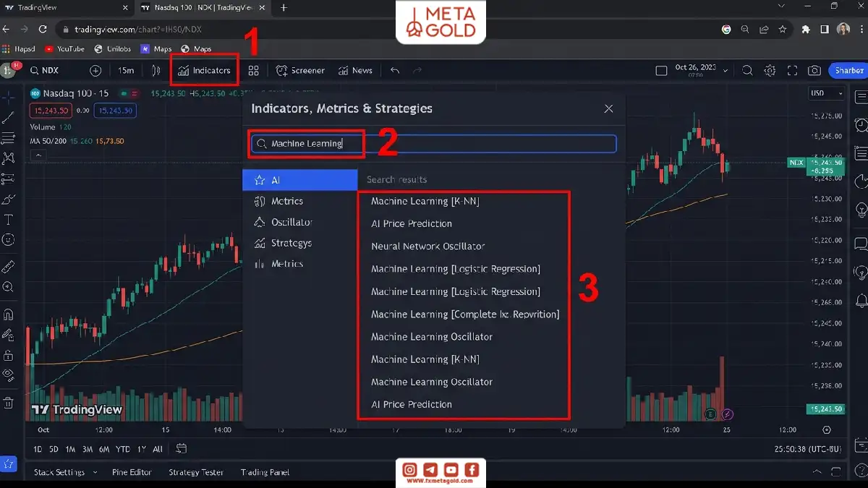Toggle lock all drawings
The height and width of the screenshot is (488, 868).
tap(9, 355)
